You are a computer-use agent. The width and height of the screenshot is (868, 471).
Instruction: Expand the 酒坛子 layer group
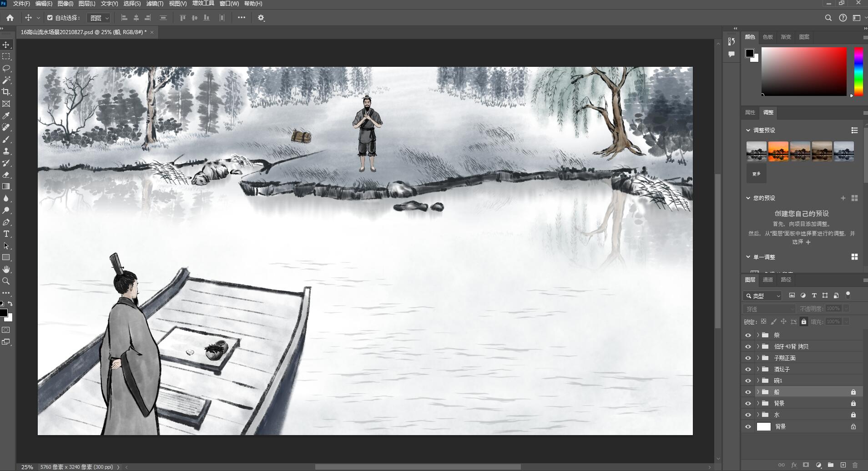(758, 369)
